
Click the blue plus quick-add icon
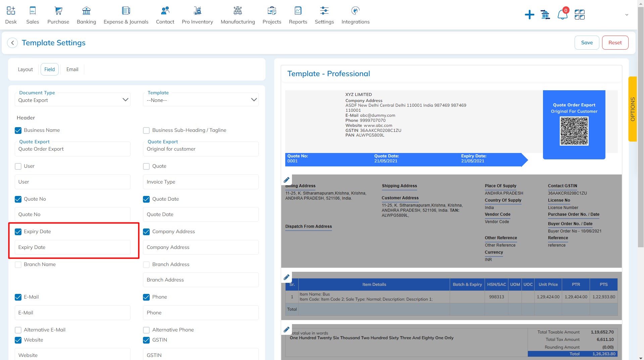(529, 14)
